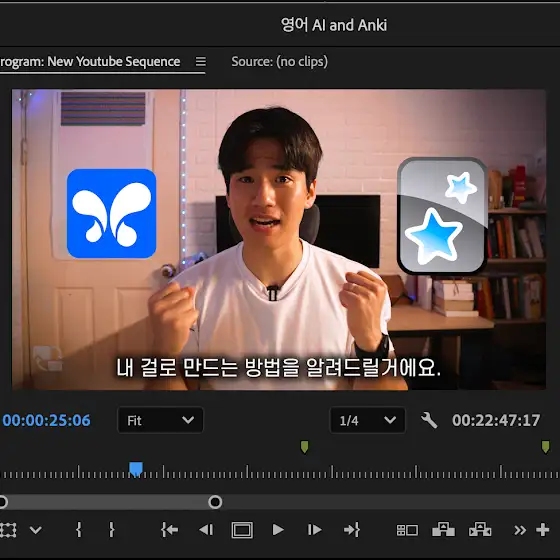Click the blue playhead on the time ruler
Image resolution: width=560 pixels, height=560 pixels.
click(x=136, y=469)
